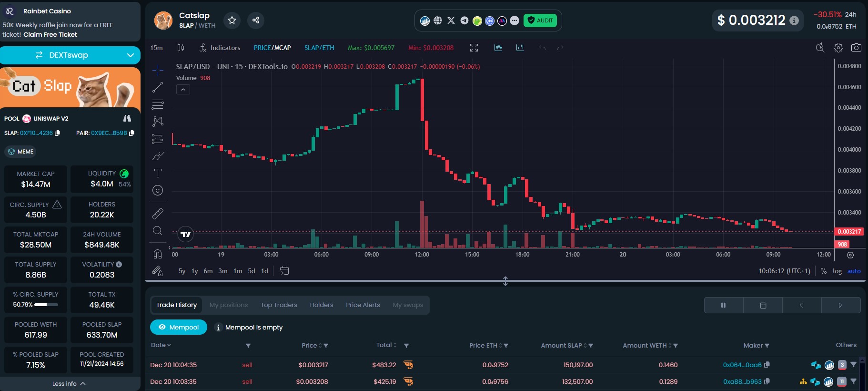The width and height of the screenshot is (868, 391).
Task: Toggle lock all drawing tools
Action: coord(158,271)
